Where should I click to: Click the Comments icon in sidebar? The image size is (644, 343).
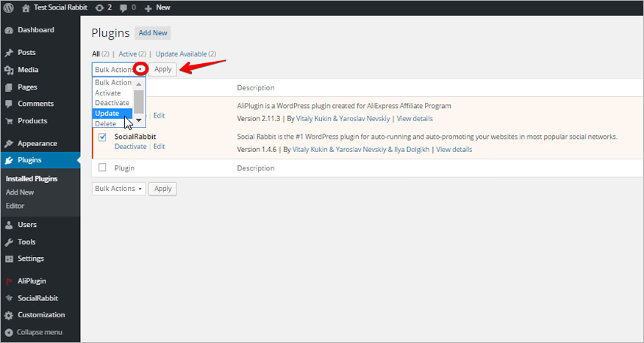(9, 104)
